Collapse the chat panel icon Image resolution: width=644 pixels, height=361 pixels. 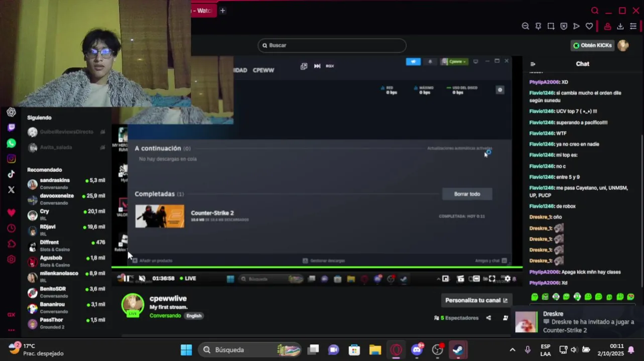pyautogui.click(x=533, y=64)
